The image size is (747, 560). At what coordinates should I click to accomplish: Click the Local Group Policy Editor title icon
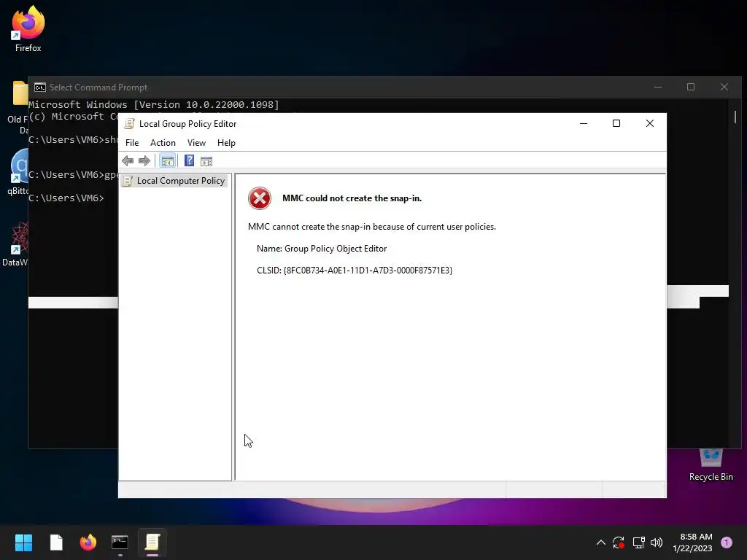[129, 124]
